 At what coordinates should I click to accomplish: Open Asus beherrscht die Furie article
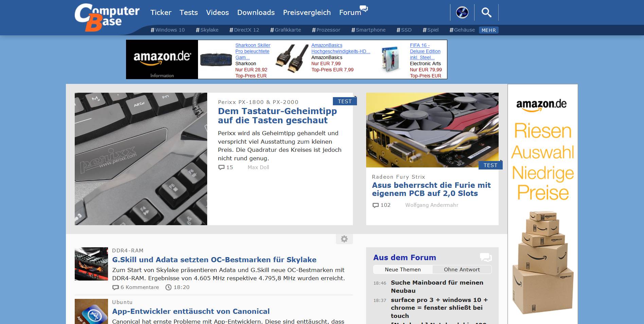coord(431,189)
